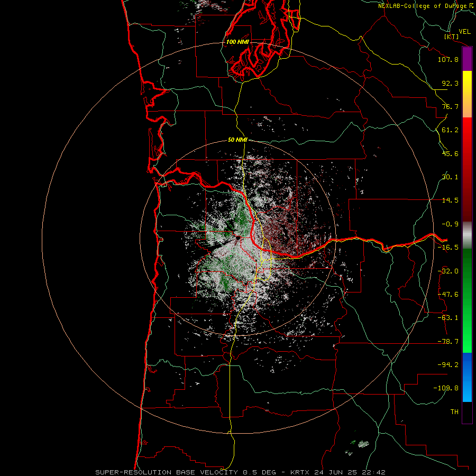Select the -109.8 velocity scale value

coord(446,388)
